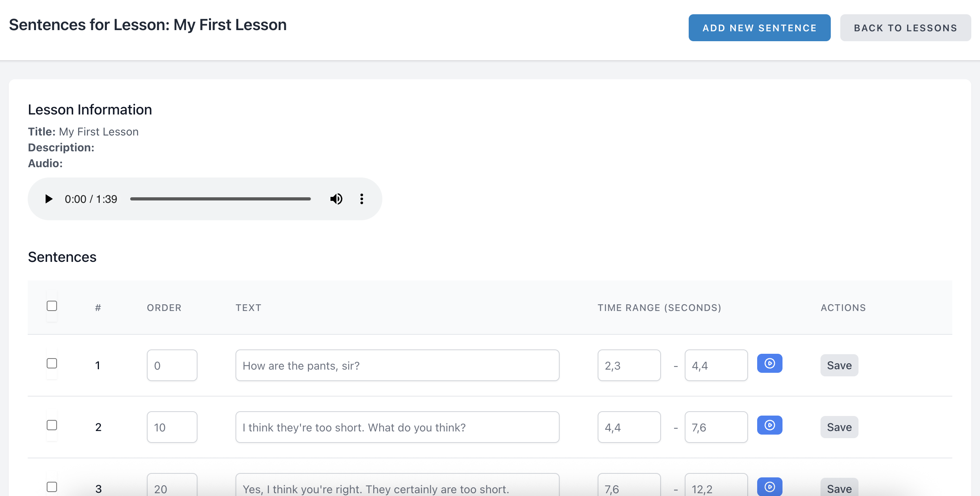Save sentence 1 changes
The width and height of the screenshot is (980, 496).
click(x=839, y=365)
